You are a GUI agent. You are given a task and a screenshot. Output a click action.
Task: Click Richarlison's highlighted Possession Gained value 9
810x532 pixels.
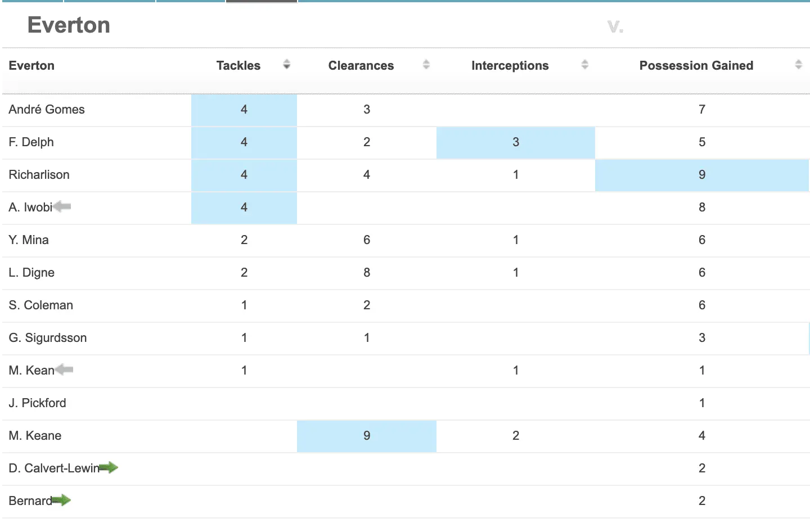coord(702,175)
